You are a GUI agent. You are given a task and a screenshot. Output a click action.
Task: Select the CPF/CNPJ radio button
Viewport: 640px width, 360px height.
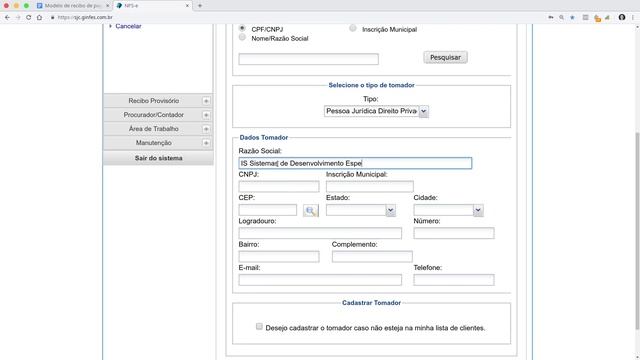(x=242, y=28)
